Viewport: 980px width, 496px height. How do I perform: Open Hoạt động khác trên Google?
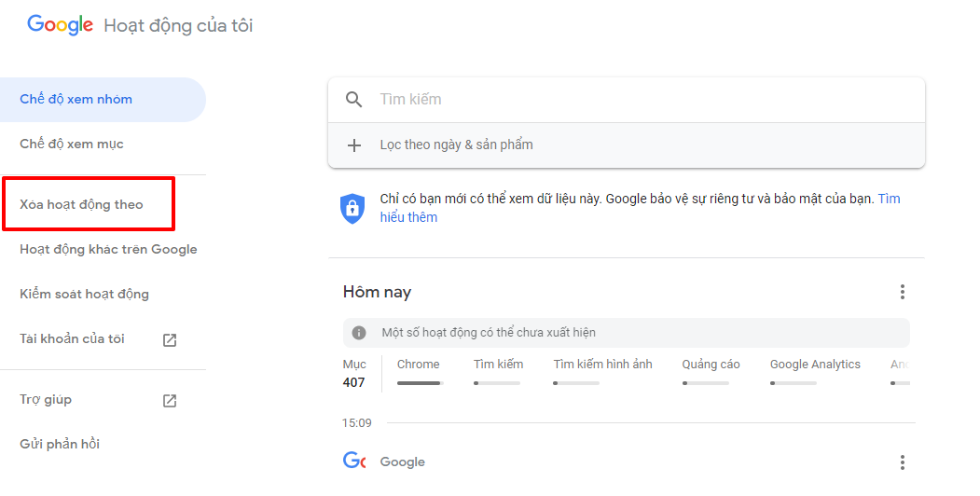[x=108, y=250]
